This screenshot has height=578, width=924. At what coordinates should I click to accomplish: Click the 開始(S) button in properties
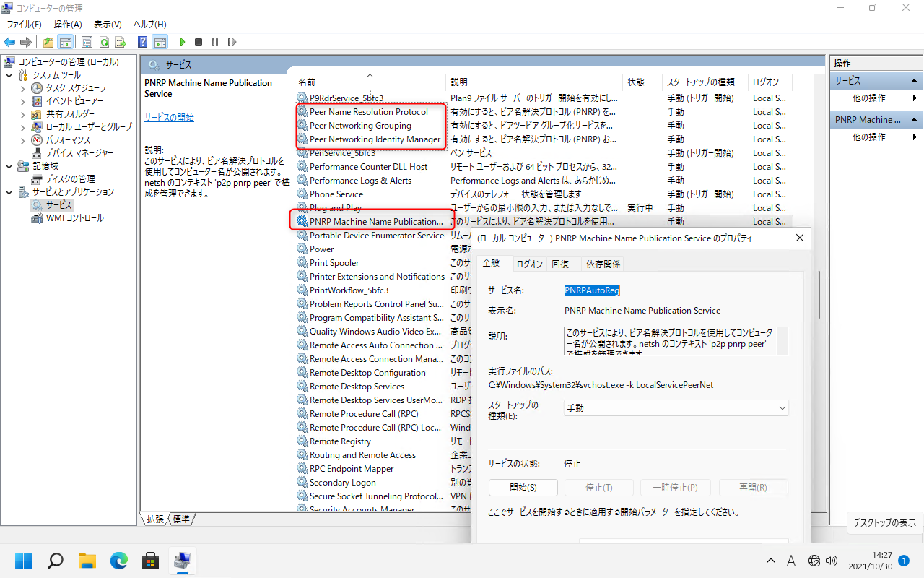click(x=523, y=488)
